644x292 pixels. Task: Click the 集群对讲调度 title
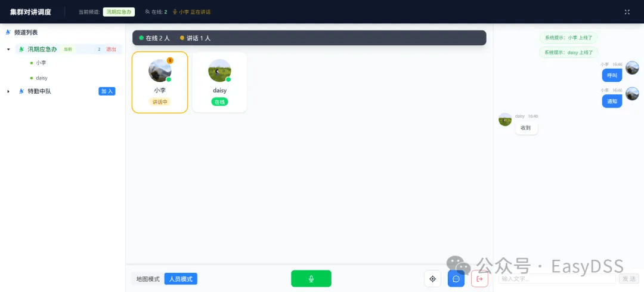pos(31,12)
